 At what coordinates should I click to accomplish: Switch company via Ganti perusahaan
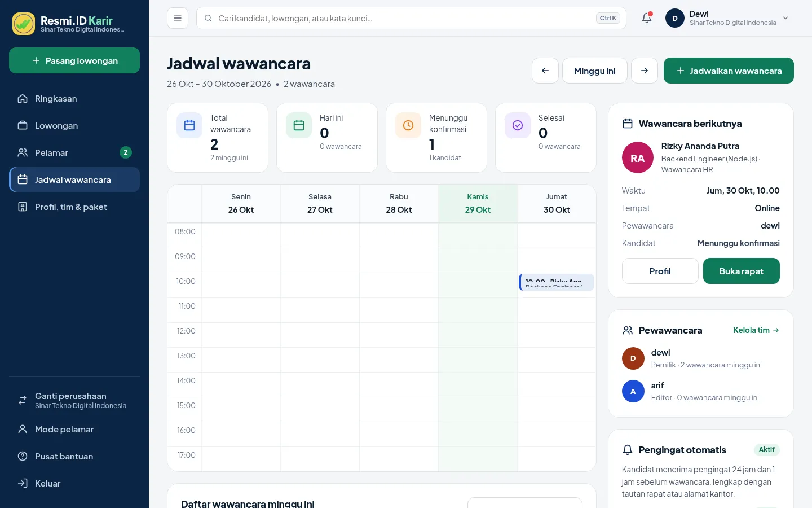tap(74, 400)
